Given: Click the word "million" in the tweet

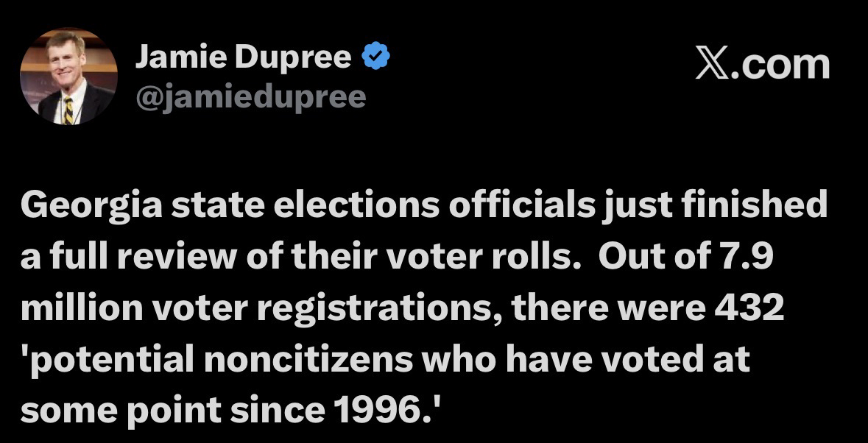Looking at the screenshot, I should pos(82,308).
